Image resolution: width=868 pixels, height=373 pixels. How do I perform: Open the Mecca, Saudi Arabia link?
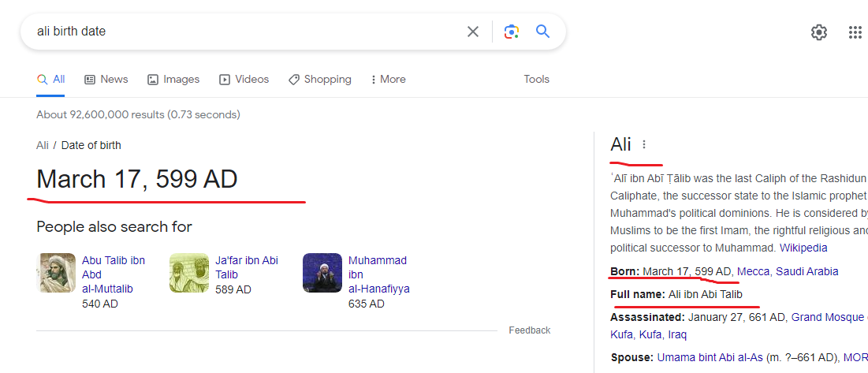[x=788, y=271]
